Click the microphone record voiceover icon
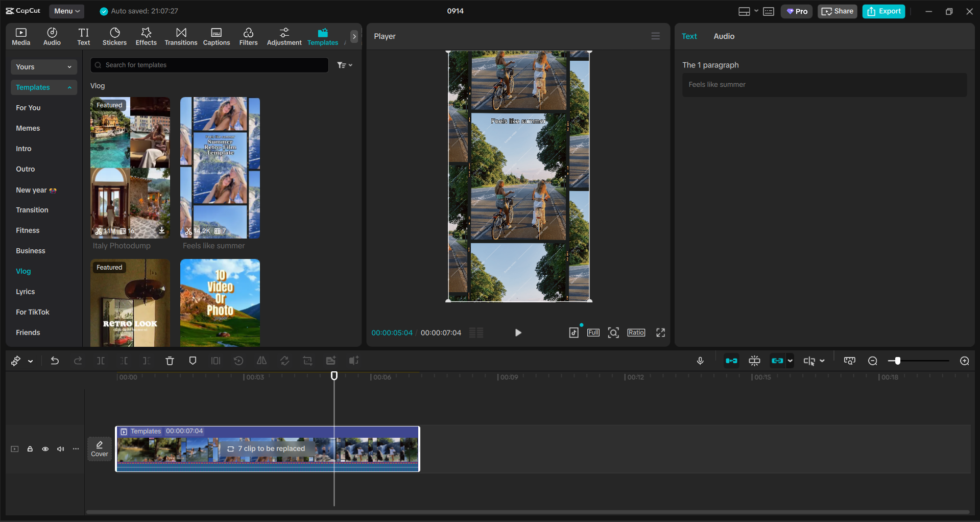 pos(700,361)
